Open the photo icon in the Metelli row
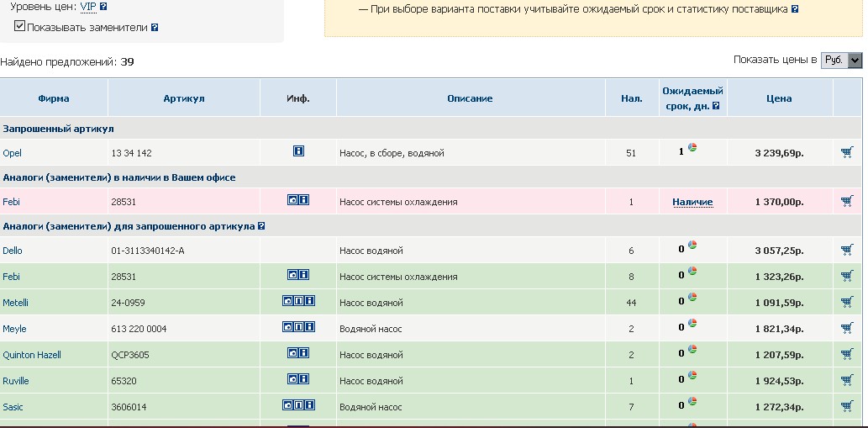 click(288, 301)
